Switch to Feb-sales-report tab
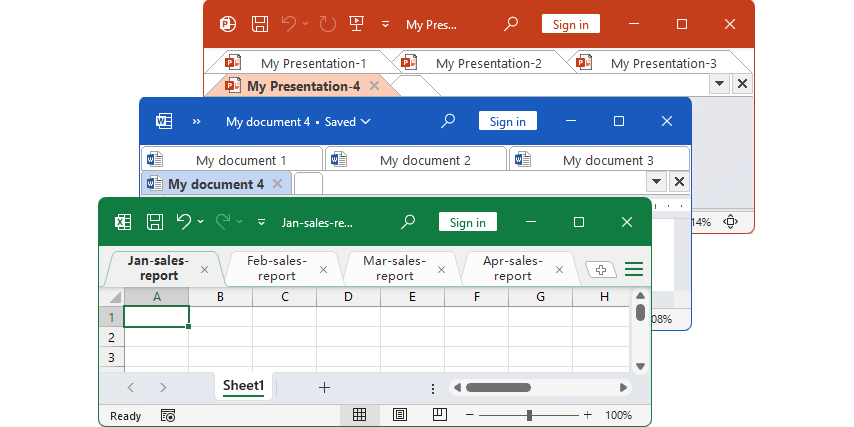Image resolution: width=854 pixels, height=427 pixels. tap(277, 268)
